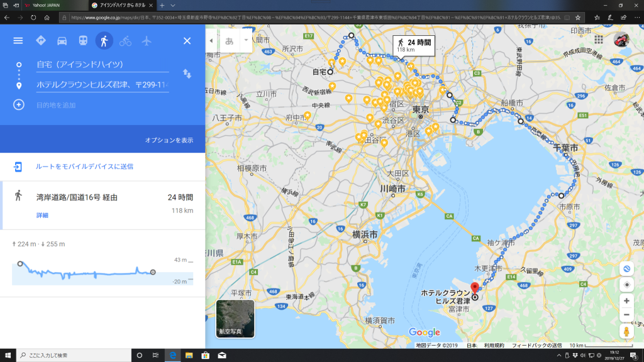Image resolution: width=644 pixels, height=362 pixels.
Task: Click the 目的地を追加 text field
Action: 103,105
